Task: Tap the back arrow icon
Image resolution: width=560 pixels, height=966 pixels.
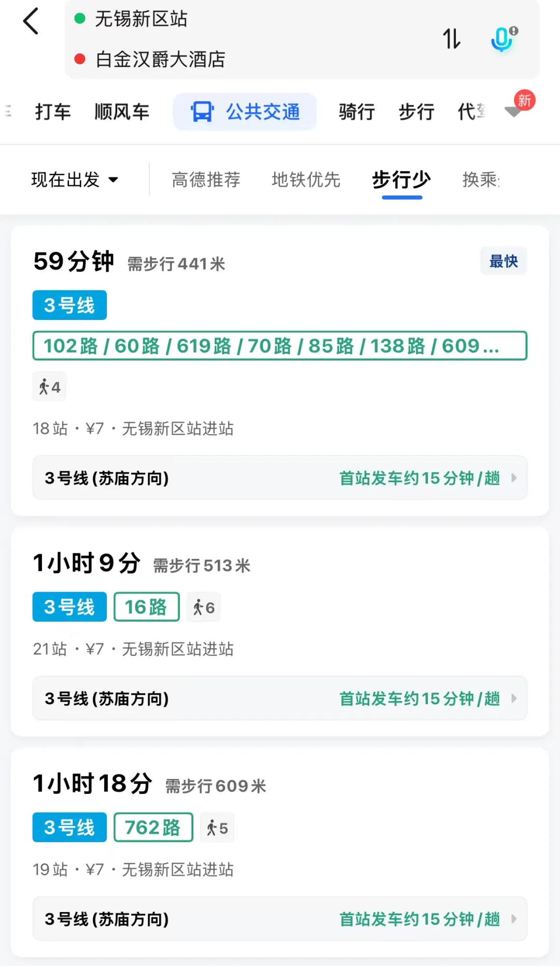Action: [x=31, y=21]
